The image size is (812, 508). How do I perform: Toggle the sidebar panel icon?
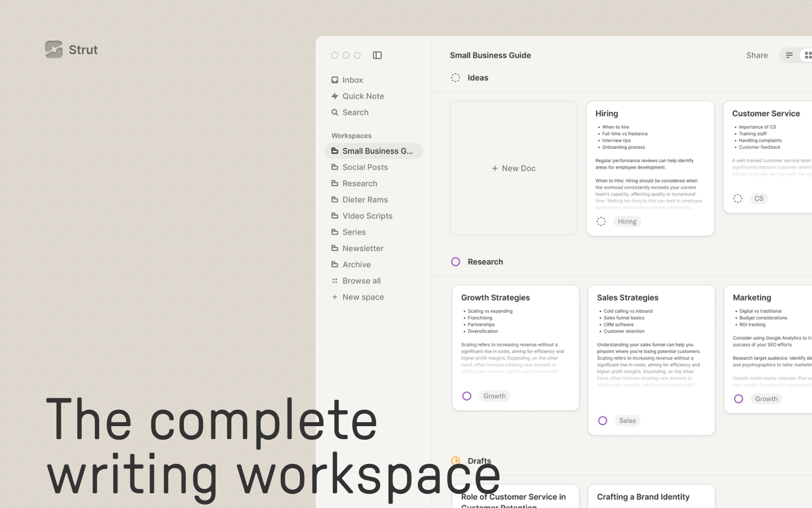point(377,55)
